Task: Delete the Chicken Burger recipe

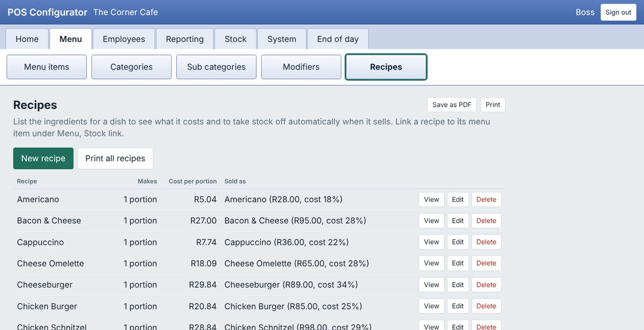Action: click(x=487, y=306)
